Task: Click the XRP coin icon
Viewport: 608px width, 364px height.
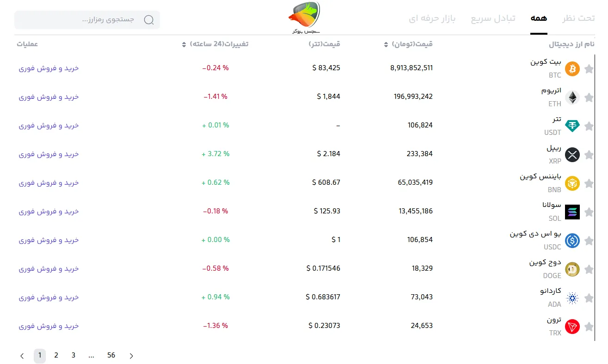Action: 572,155
